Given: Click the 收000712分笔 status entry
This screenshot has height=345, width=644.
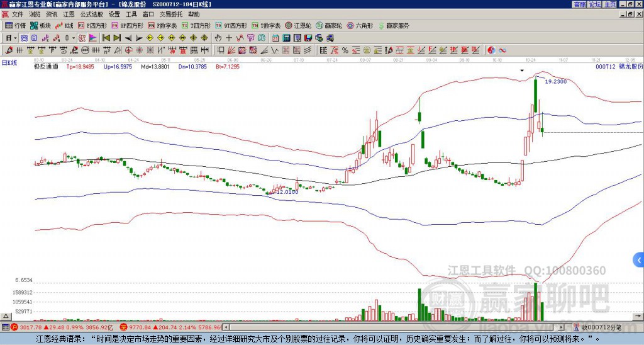Looking at the screenshot, I should click(597, 327).
